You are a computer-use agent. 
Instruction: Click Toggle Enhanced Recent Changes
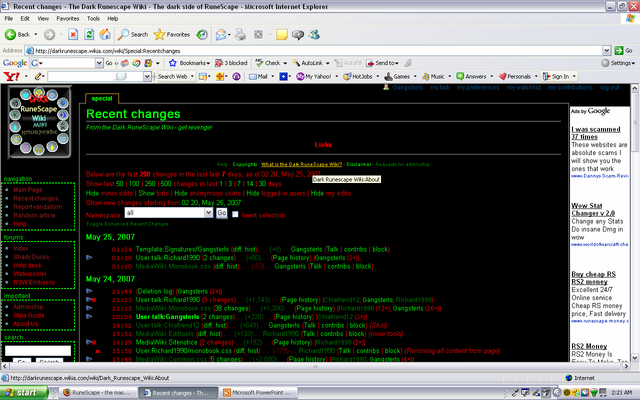(x=127, y=224)
